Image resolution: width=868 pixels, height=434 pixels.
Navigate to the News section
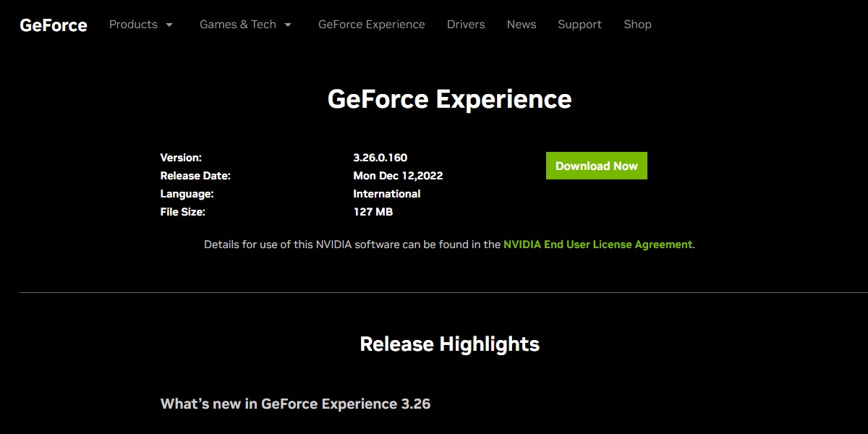(x=522, y=24)
